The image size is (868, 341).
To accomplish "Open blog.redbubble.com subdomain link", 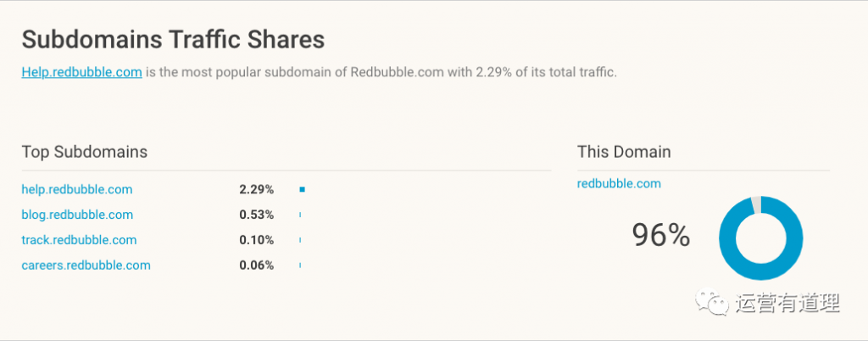I will point(77,215).
